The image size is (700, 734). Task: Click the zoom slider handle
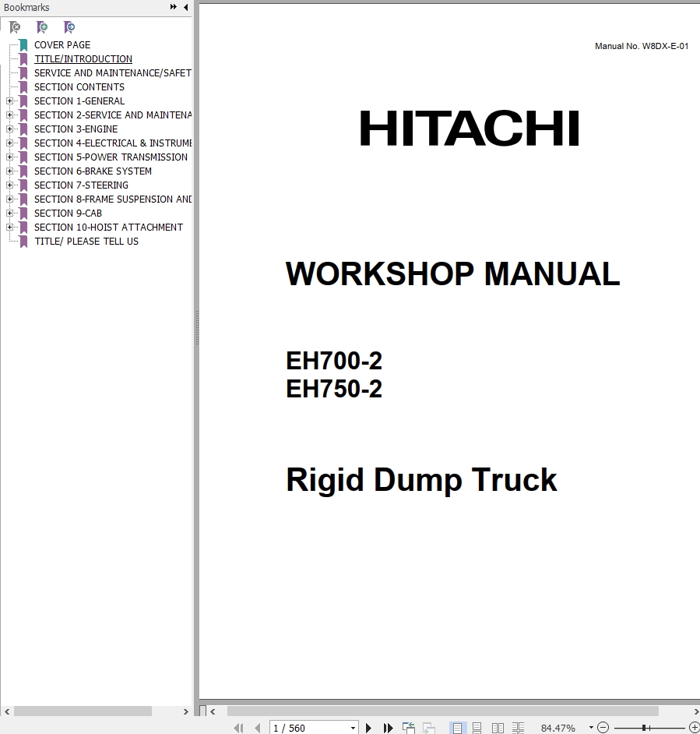tap(644, 728)
